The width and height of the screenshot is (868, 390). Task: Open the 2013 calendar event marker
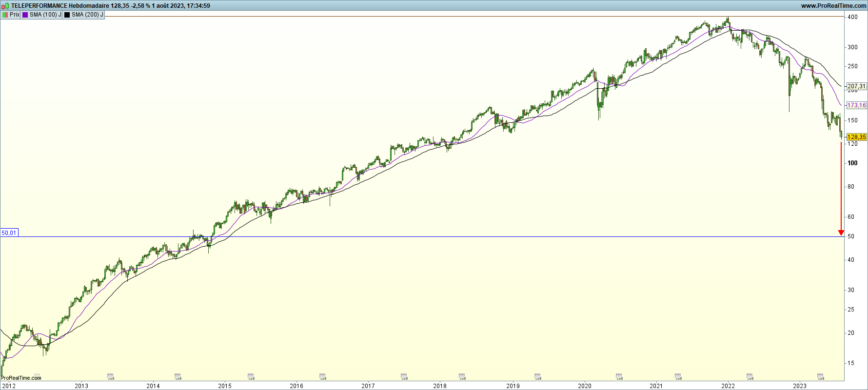111,376
